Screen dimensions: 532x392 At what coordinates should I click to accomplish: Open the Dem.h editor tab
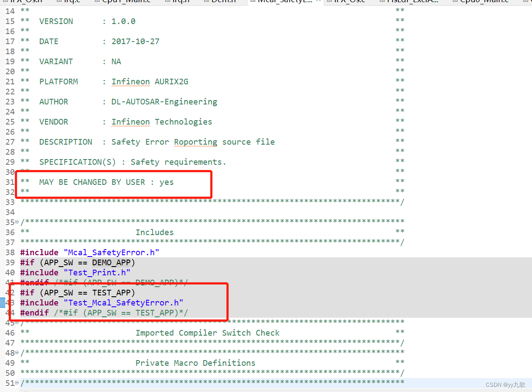pos(223,1)
